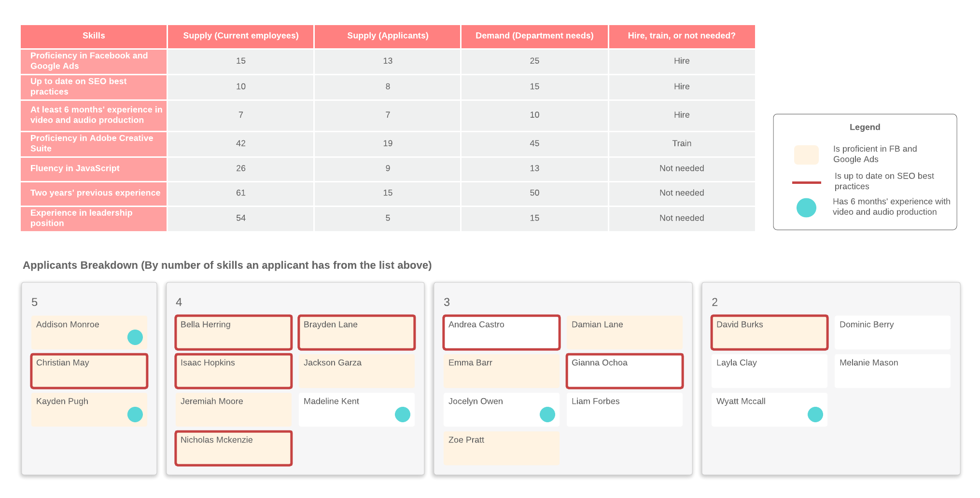Image resolution: width=980 pixels, height=498 pixels.
Task: Click the Skills column header
Action: tap(93, 36)
